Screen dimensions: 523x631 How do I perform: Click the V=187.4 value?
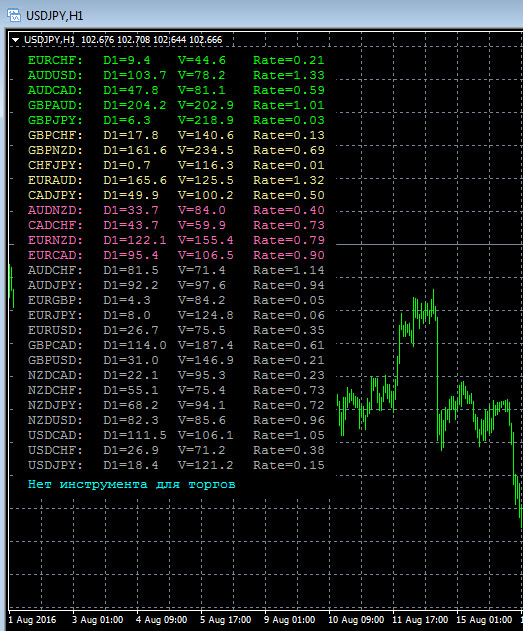pyautogui.click(x=206, y=345)
